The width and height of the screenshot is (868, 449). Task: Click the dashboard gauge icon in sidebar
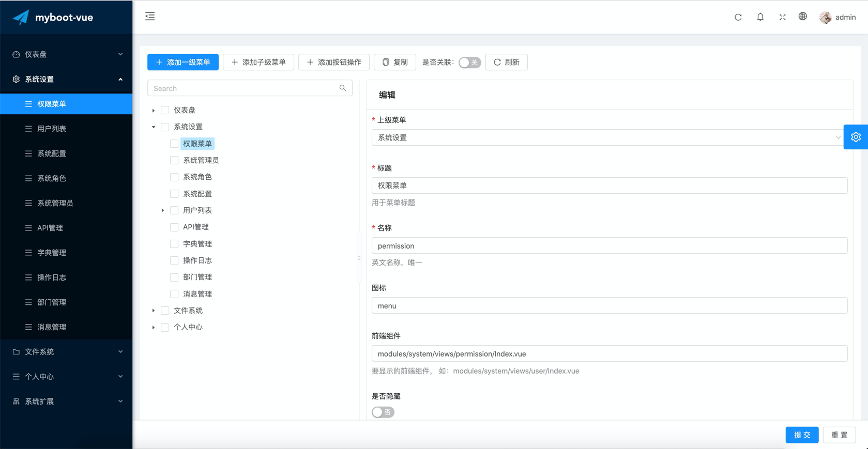[x=16, y=54]
